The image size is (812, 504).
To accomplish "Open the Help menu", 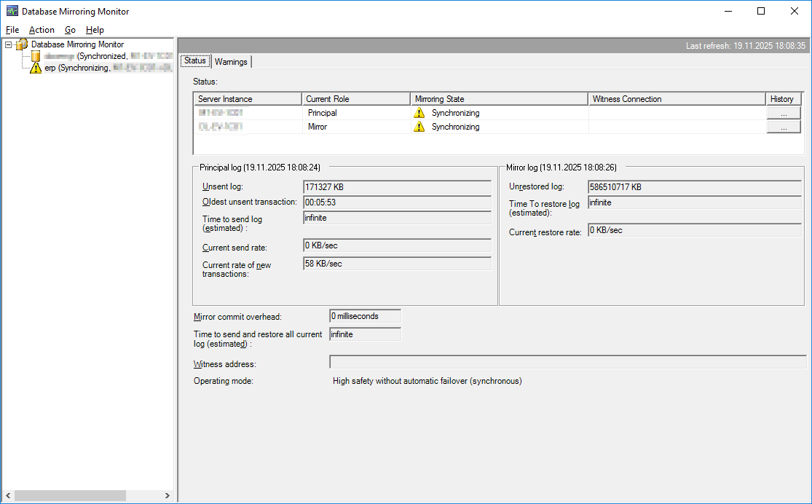I will coord(95,30).
